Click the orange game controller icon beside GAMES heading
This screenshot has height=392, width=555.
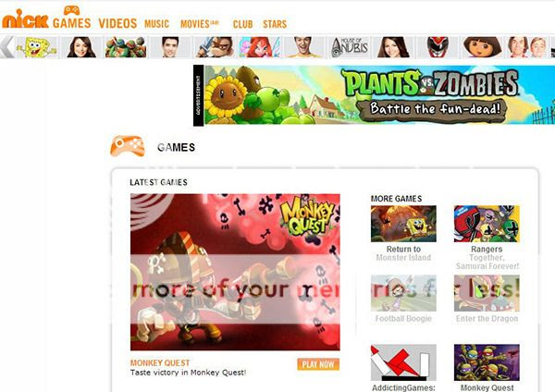pos(128,146)
